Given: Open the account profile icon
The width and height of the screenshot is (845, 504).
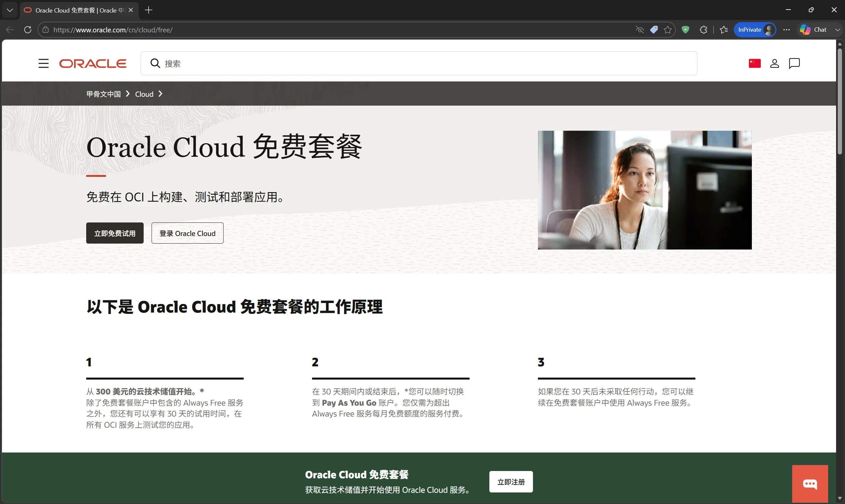Looking at the screenshot, I should [775, 63].
